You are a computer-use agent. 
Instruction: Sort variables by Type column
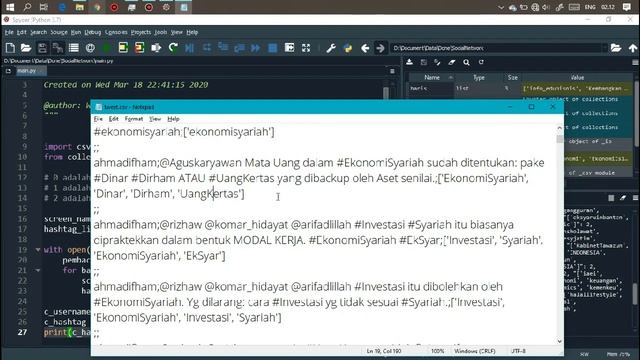[479, 77]
